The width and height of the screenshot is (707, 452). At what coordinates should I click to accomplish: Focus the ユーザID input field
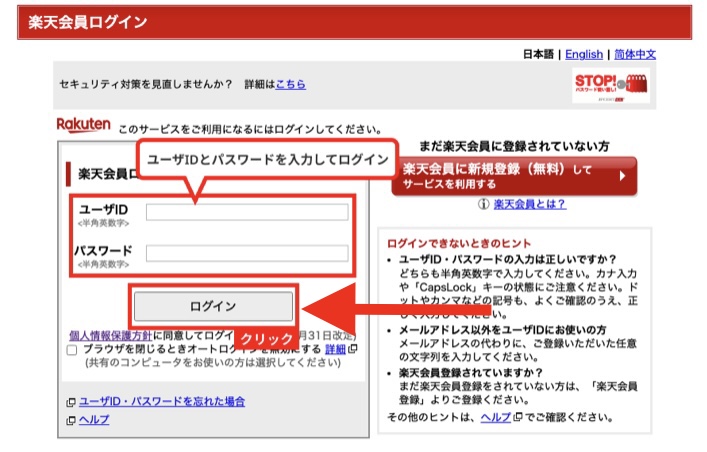tap(247, 212)
